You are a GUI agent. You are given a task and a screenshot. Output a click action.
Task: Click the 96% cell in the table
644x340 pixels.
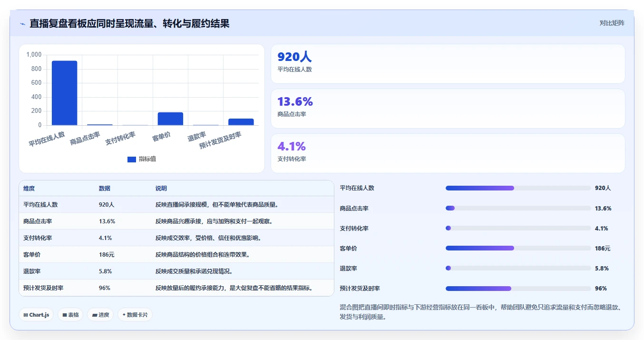pos(105,288)
